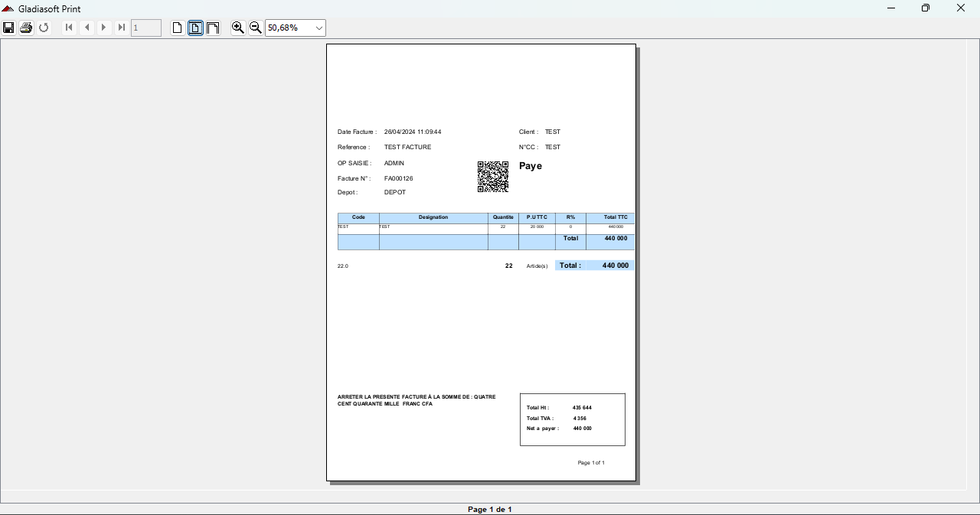
Task: Maximize the Gladiasoft Print window
Action: 926,8
